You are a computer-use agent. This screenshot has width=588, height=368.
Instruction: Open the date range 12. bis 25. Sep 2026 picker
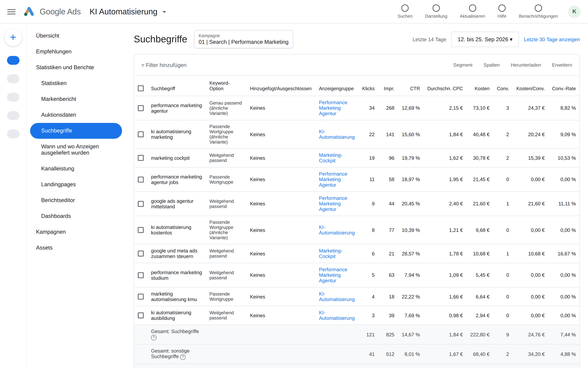pos(485,39)
